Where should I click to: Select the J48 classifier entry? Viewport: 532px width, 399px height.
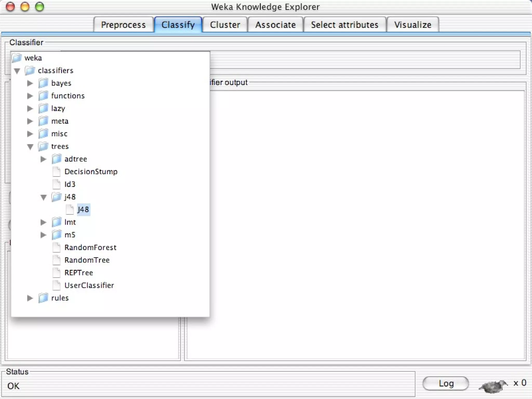(83, 210)
